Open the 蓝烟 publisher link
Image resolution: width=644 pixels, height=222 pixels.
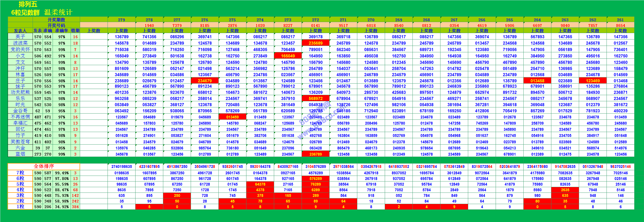(20, 154)
